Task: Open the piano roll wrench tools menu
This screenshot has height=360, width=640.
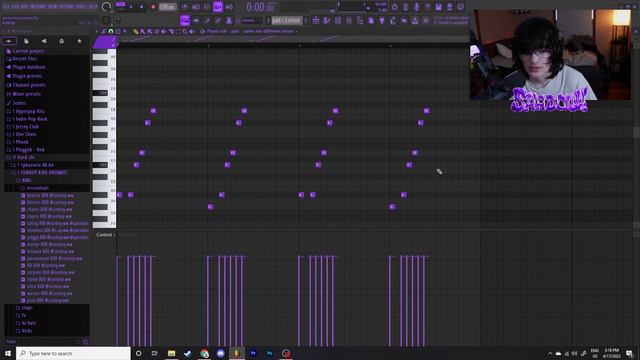Action: pyautogui.click(x=104, y=31)
